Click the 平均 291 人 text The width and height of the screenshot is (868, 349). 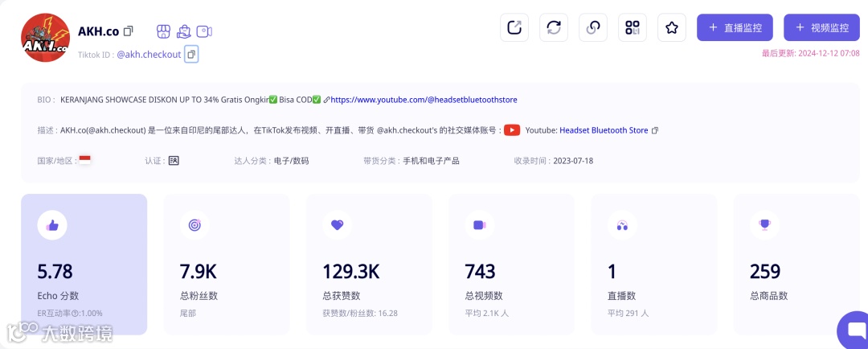click(x=628, y=314)
